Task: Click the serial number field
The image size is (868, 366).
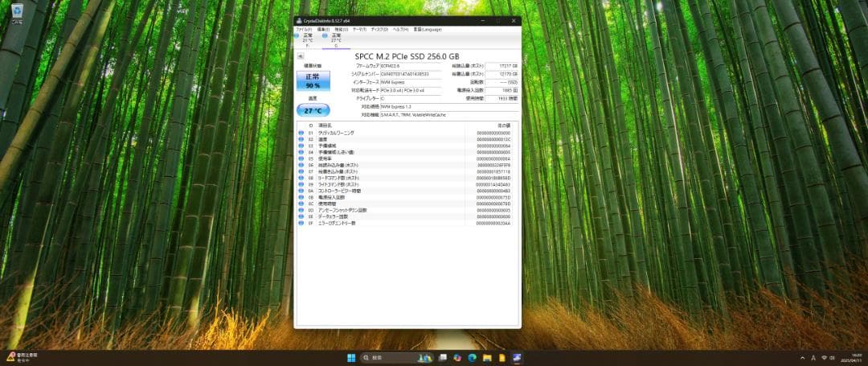Action: click(411, 74)
